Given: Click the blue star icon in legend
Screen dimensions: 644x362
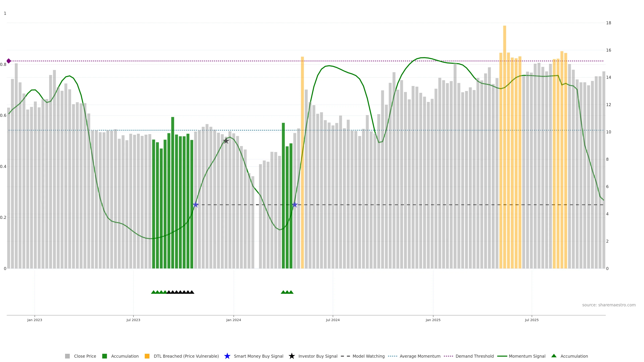Looking at the screenshot, I should click(227, 356).
